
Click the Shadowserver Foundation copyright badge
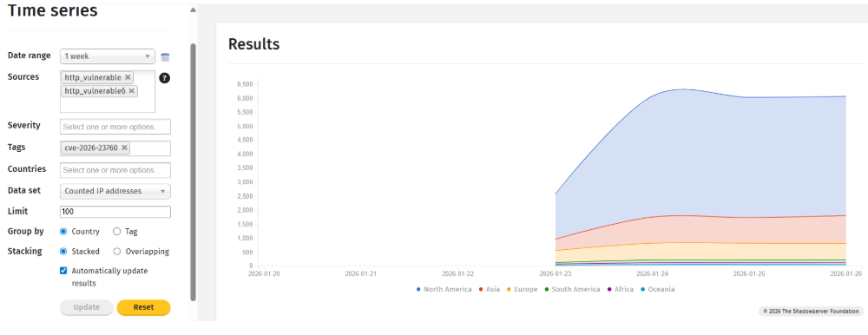811,312
